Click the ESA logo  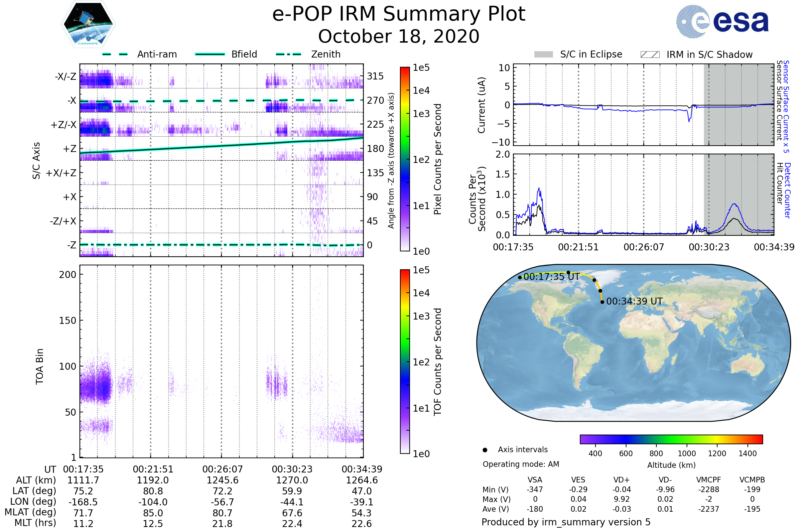click(x=722, y=21)
